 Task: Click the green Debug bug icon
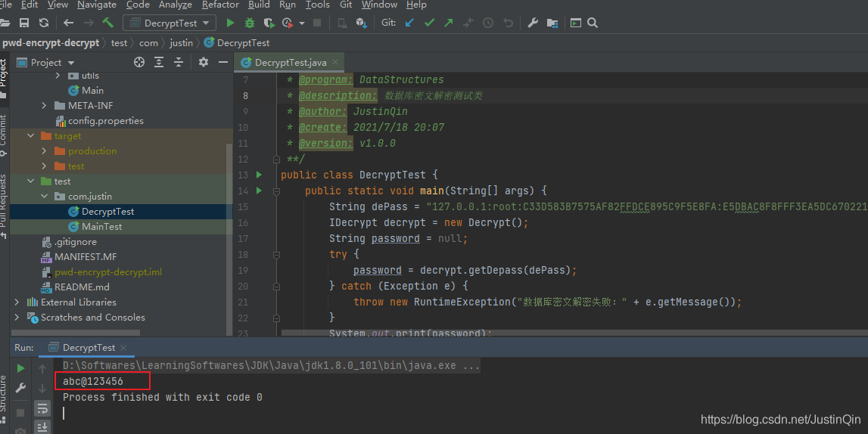click(250, 23)
